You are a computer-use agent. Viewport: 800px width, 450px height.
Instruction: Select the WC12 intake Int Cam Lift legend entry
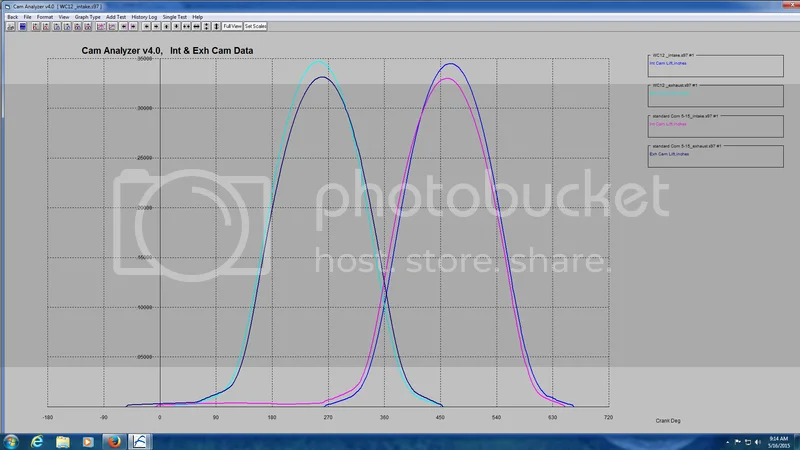click(x=666, y=64)
